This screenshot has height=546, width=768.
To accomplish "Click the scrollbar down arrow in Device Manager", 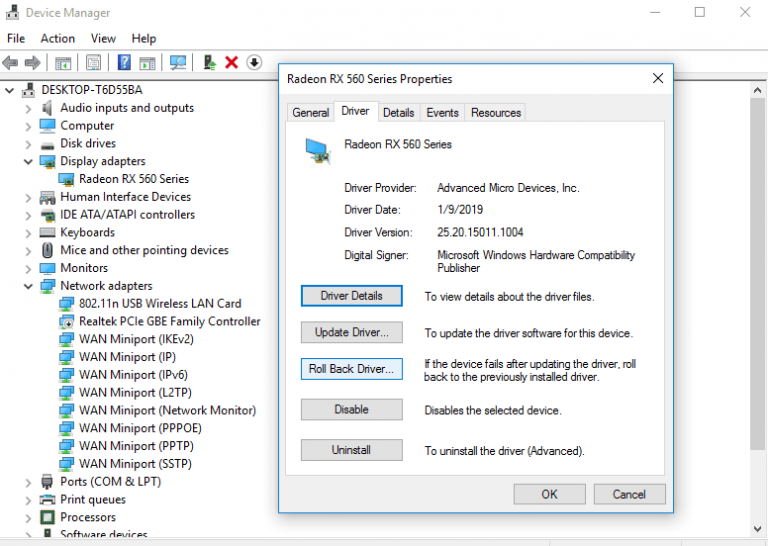I will coord(757,529).
